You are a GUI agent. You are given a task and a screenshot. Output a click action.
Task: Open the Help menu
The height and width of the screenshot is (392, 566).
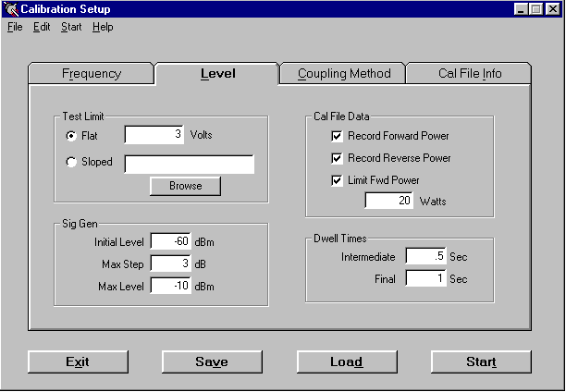(103, 27)
